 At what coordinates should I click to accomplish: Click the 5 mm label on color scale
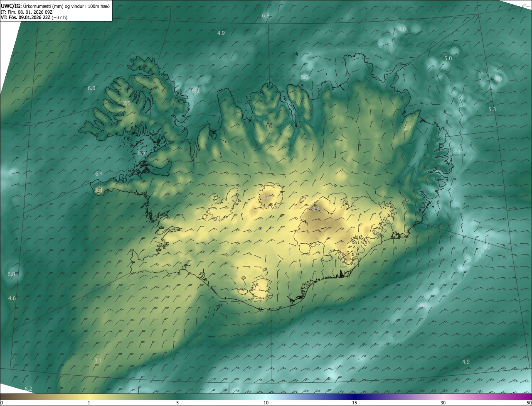point(177,402)
